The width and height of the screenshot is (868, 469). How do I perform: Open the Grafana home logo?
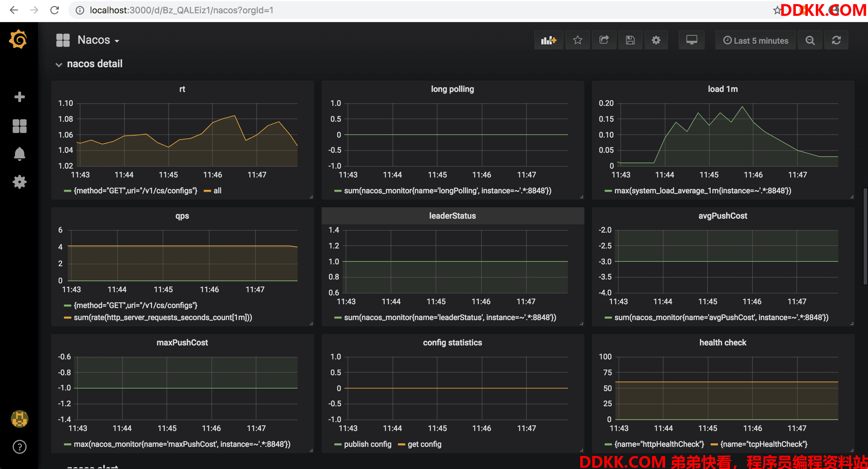[19, 40]
